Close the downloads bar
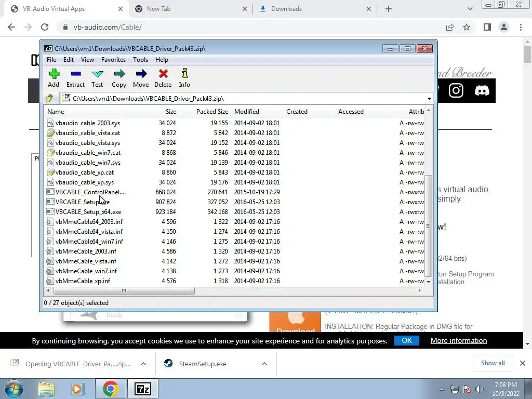Viewport: 532px width, 399px height. click(523, 363)
